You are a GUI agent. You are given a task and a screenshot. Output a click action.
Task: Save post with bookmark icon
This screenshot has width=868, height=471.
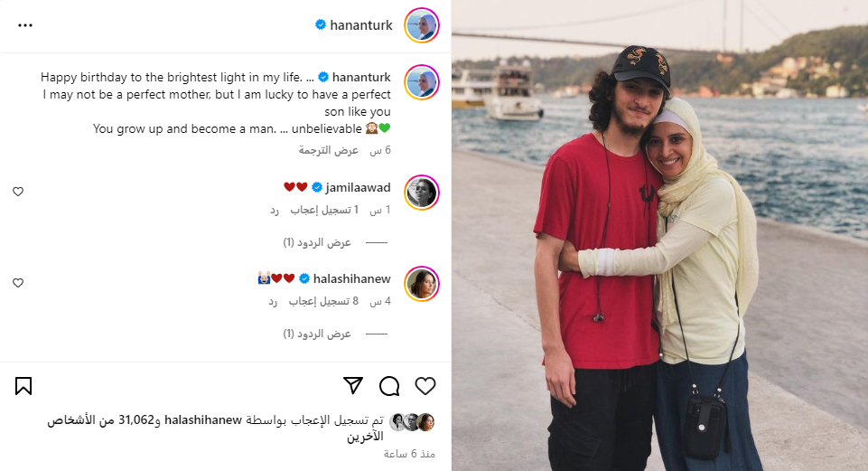tap(23, 386)
